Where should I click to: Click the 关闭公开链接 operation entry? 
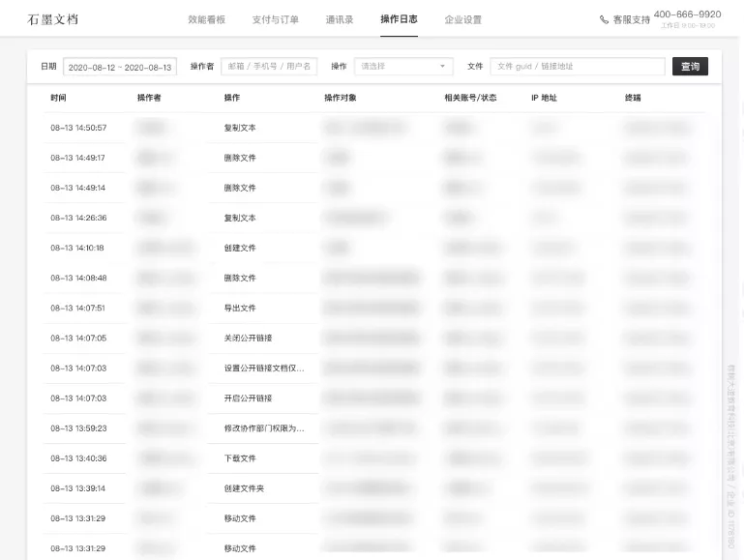pyautogui.click(x=248, y=339)
